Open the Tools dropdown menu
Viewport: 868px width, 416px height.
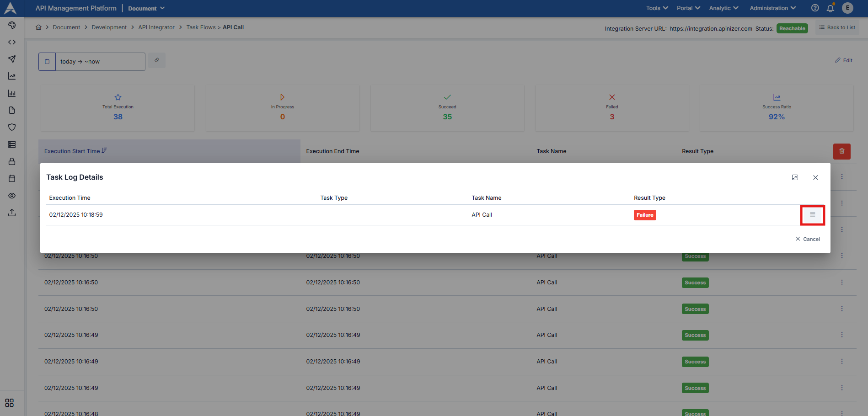(x=657, y=8)
